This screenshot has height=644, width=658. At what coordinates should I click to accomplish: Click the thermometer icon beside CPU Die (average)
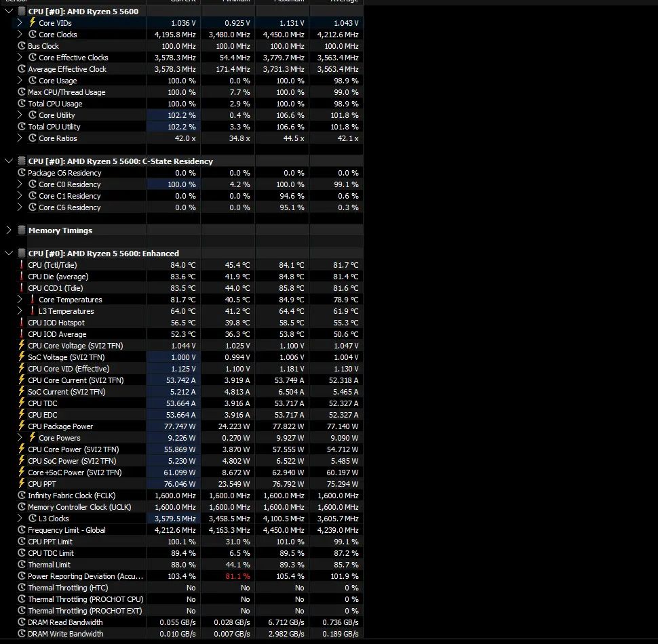[22, 277]
